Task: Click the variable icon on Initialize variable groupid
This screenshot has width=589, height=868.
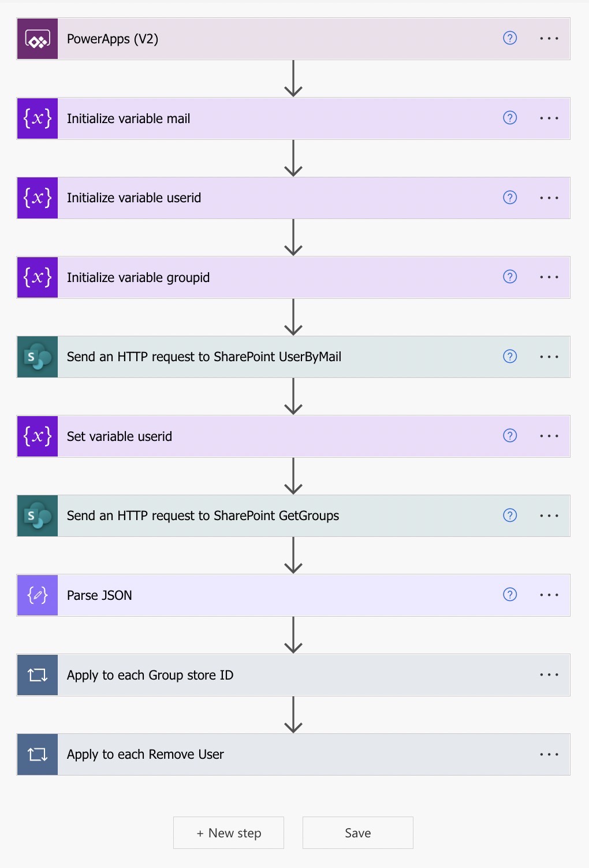Action: pyautogui.click(x=37, y=277)
